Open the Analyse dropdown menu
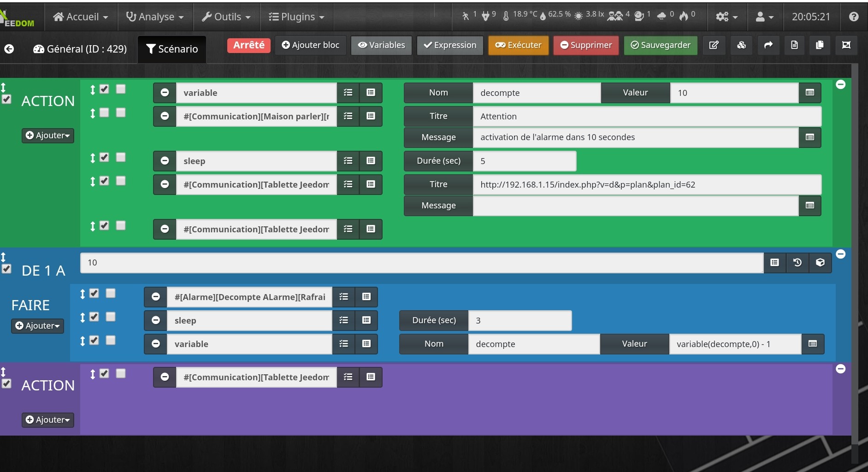 pos(155,17)
